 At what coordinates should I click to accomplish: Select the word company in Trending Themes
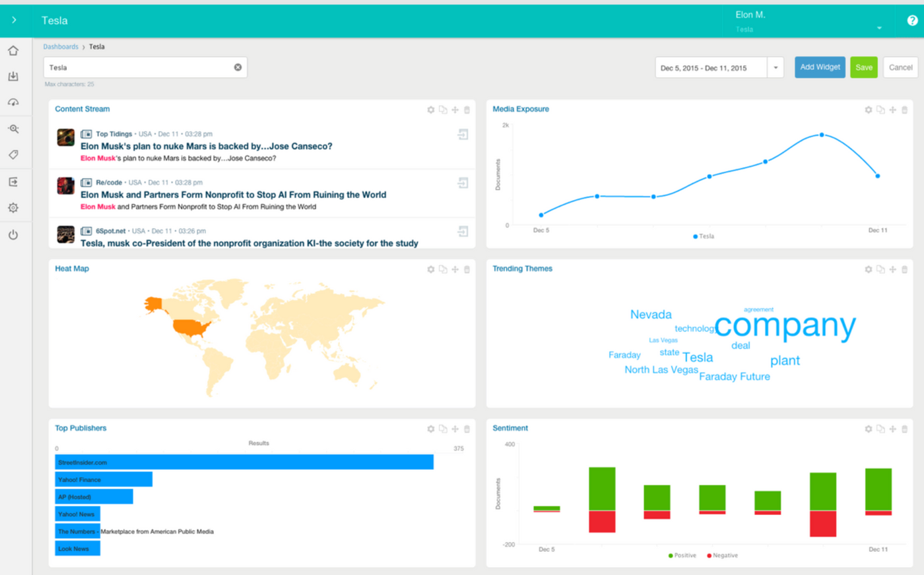coord(785,325)
